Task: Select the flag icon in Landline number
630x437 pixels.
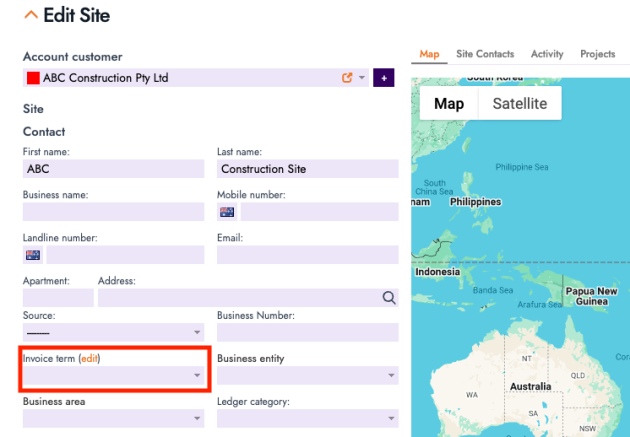Action: point(33,255)
